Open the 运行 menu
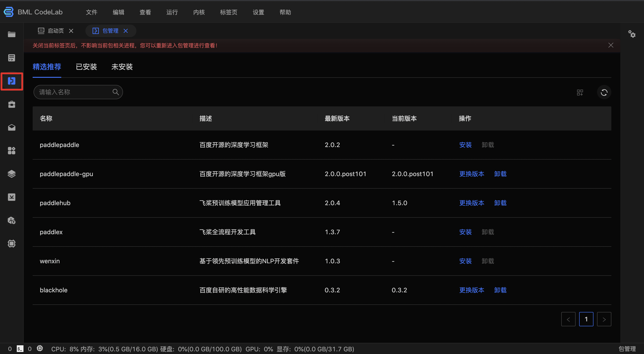 [172, 12]
